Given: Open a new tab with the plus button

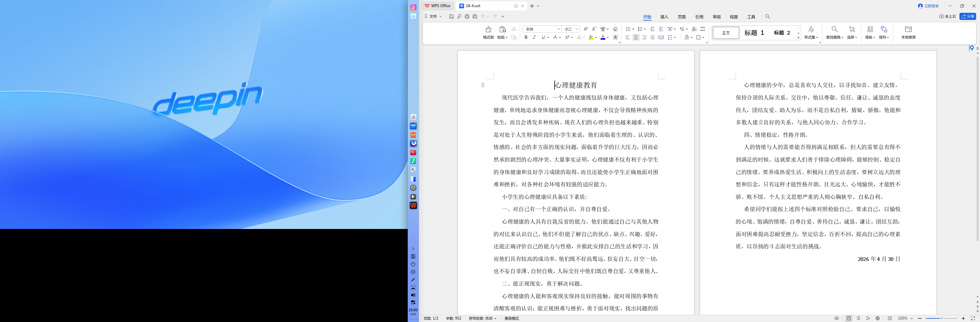Looking at the screenshot, I should [x=532, y=6].
